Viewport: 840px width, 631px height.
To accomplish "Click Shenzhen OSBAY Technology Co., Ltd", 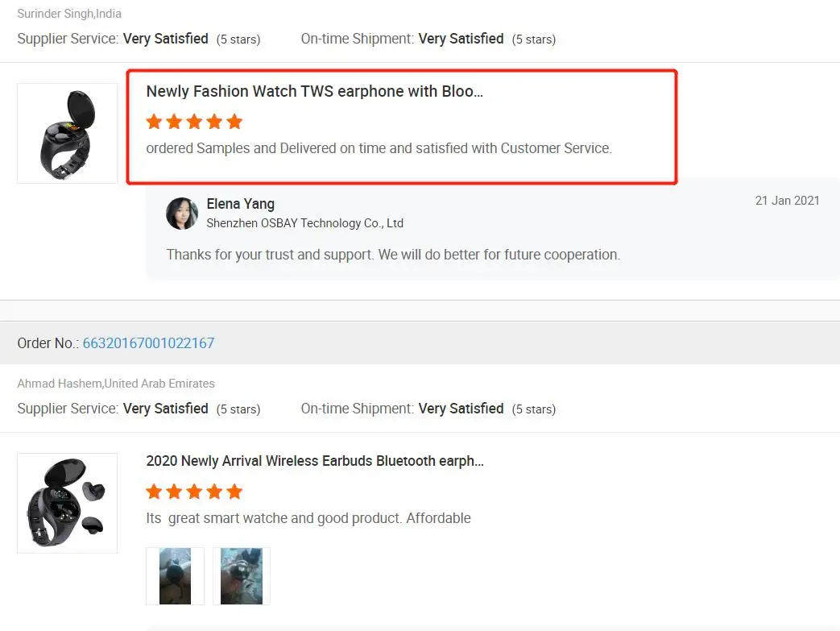I will (x=304, y=223).
